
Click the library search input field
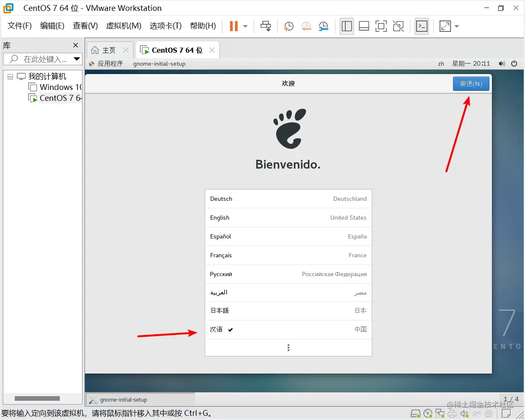pyautogui.click(x=42, y=59)
